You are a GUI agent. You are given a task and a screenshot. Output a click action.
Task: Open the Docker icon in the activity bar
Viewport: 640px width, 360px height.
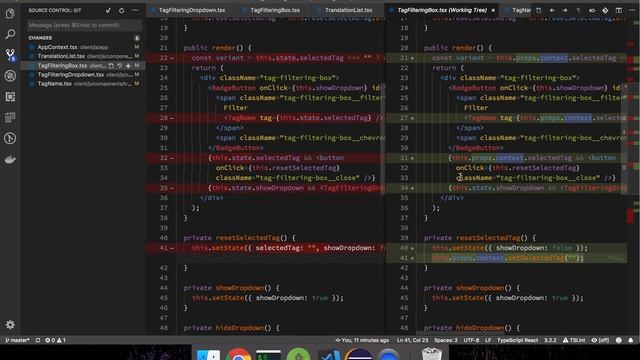click(x=10, y=159)
